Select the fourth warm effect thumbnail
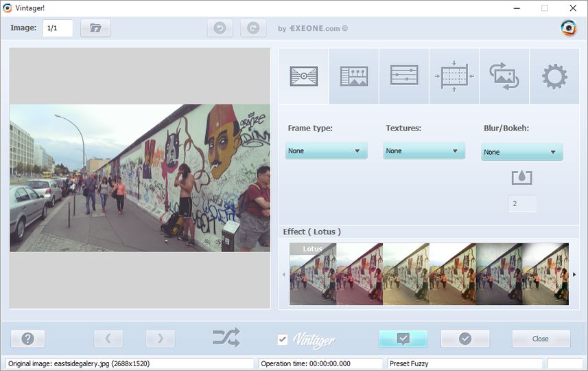Screen dimensions: 588x371 tap(453, 274)
